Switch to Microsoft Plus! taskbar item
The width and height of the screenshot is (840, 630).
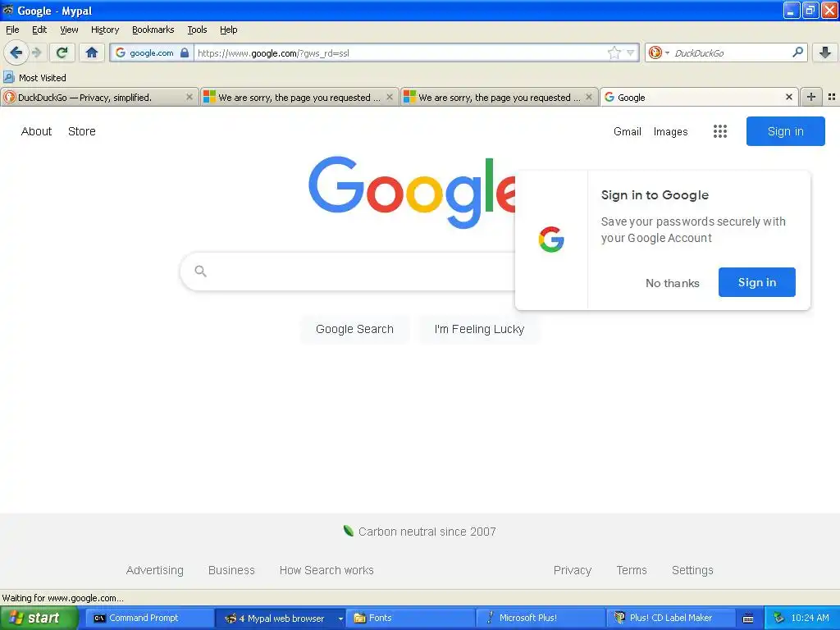(540, 618)
